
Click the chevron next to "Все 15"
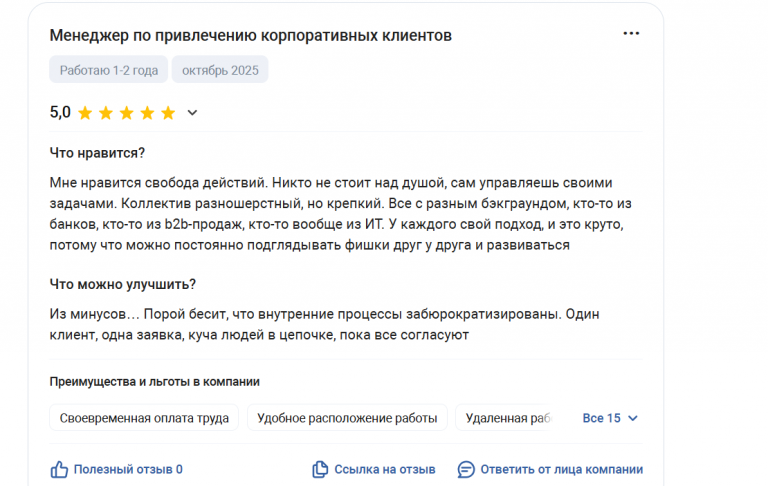(632, 418)
